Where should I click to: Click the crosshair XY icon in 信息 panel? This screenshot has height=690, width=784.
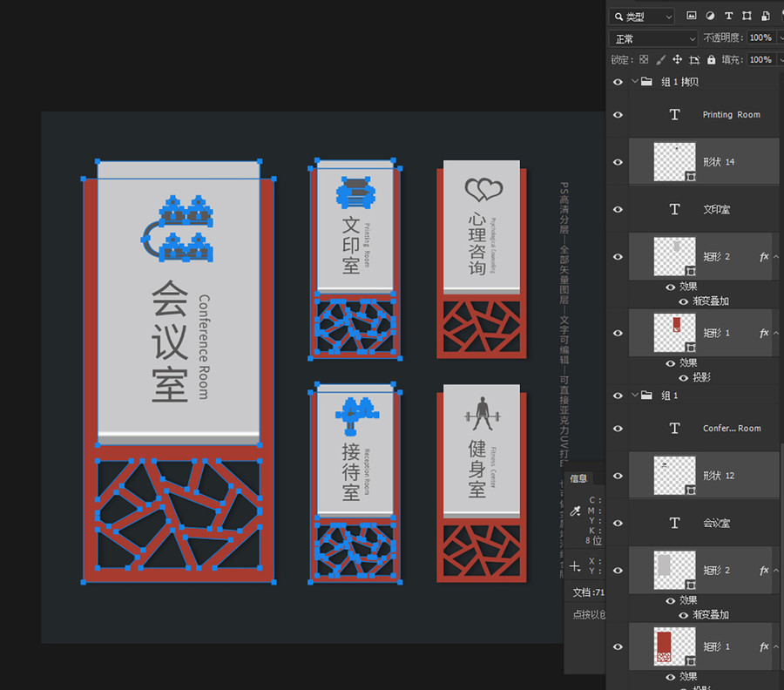pyautogui.click(x=575, y=566)
